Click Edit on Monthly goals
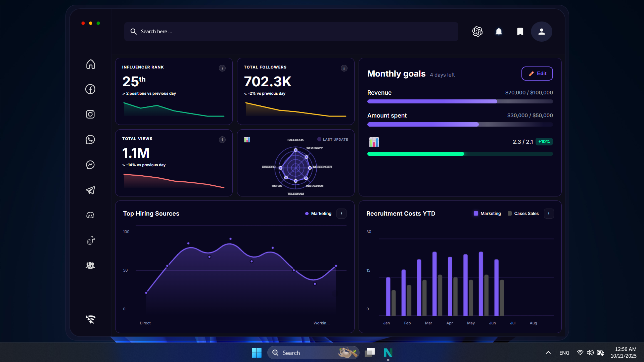This screenshot has width=644, height=362. (537, 73)
